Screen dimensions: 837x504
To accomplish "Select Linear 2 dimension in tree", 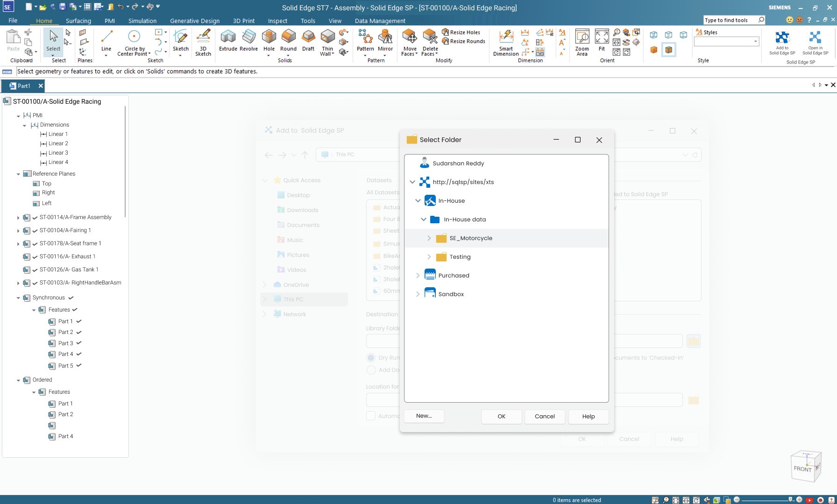I will 58,143.
